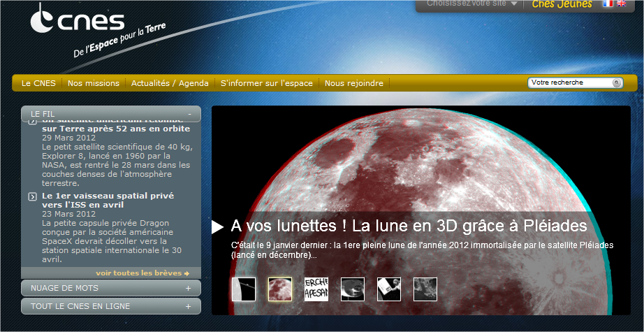Click De l'Espace pour la Terre slogan

tap(119, 41)
